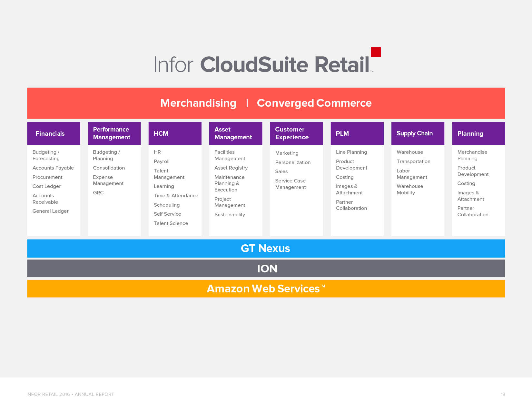Select Budgeting / Forecasting under Financials

coord(46,155)
